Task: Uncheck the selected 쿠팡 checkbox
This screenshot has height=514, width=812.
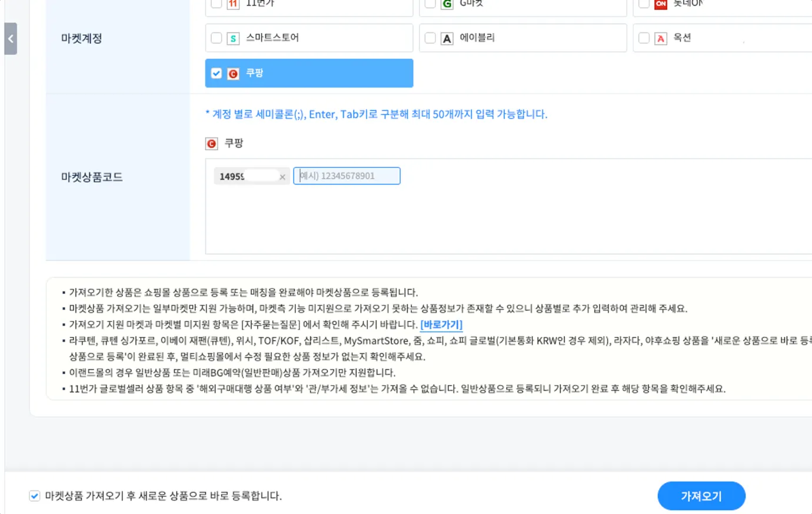Action: 217,74
